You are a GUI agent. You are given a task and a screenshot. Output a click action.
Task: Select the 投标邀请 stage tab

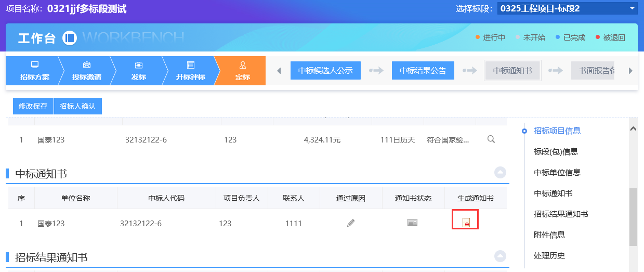[86, 71]
